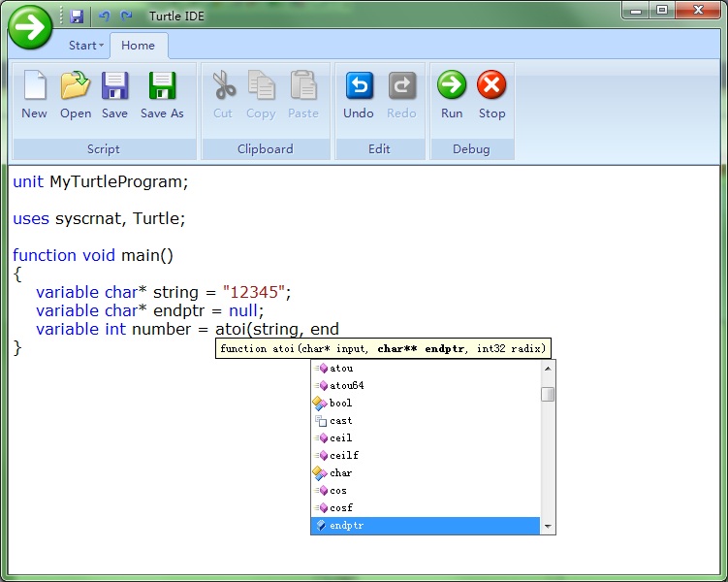
Task: Click the Save As icon
Action: click(162, 96)
